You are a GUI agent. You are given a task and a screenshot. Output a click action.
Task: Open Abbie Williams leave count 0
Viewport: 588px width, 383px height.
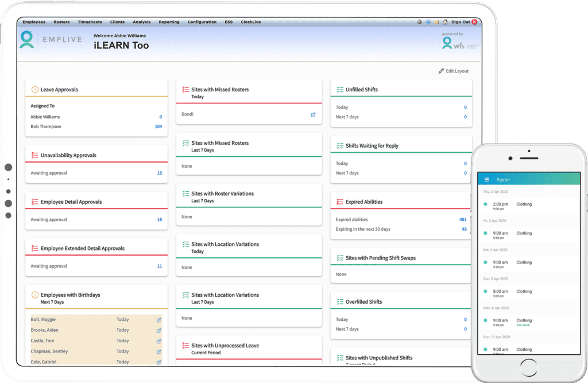coord(161,117)
